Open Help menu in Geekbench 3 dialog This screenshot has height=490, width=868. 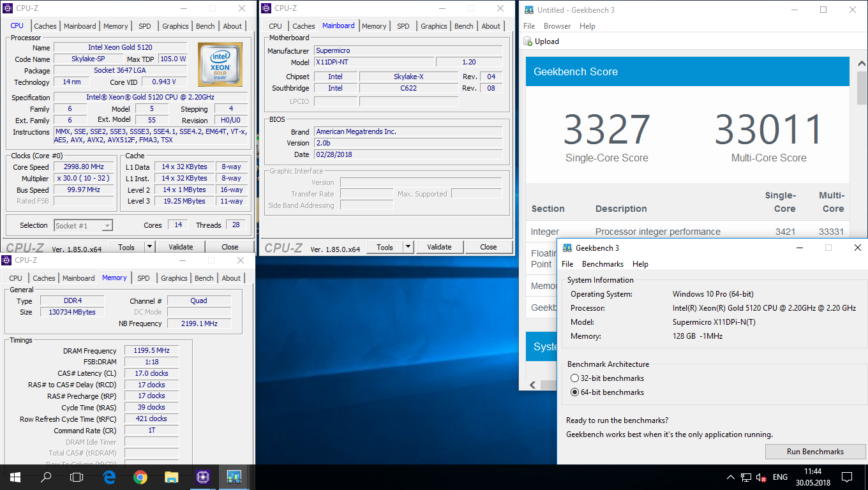[x=640, y=264]
